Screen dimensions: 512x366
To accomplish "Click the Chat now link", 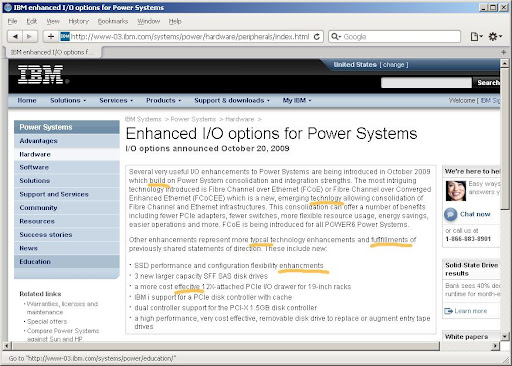I will pyautogui.click(x=475, y=214).
